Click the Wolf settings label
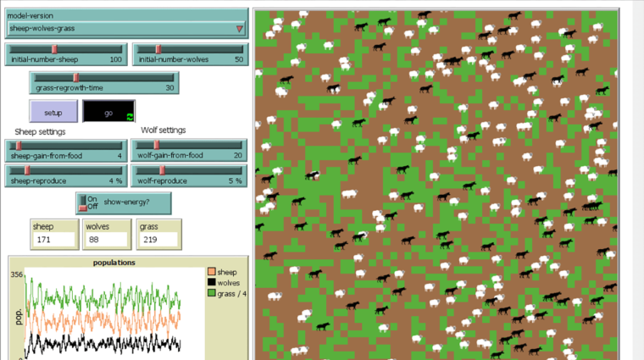This screenshot has height=360, width=644. tap(164, 130)
